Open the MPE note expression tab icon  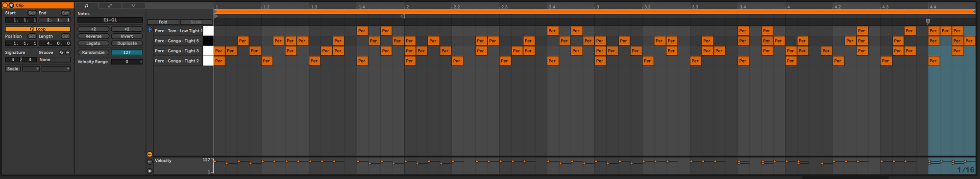133,5
